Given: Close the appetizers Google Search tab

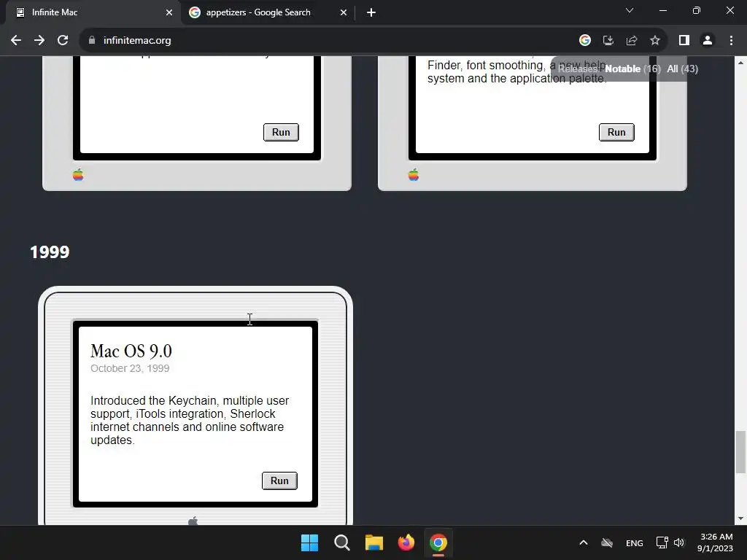Looking at the screenshot, I should [344, 12].
